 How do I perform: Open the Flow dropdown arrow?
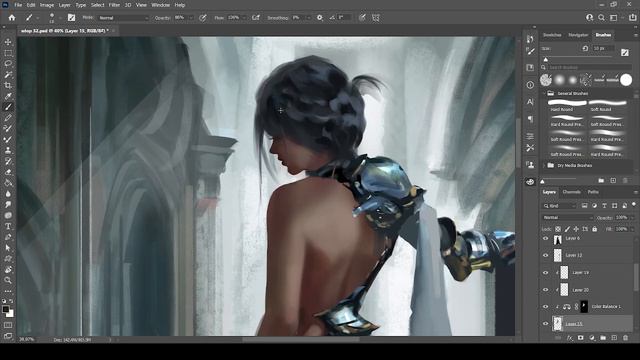(244, 18)
